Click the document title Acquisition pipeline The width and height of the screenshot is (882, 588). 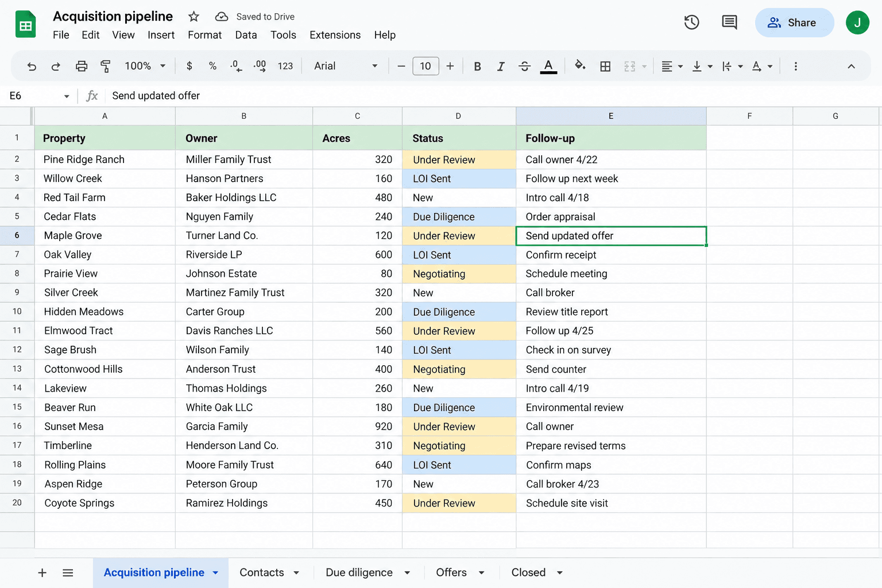tap(113, 17)
